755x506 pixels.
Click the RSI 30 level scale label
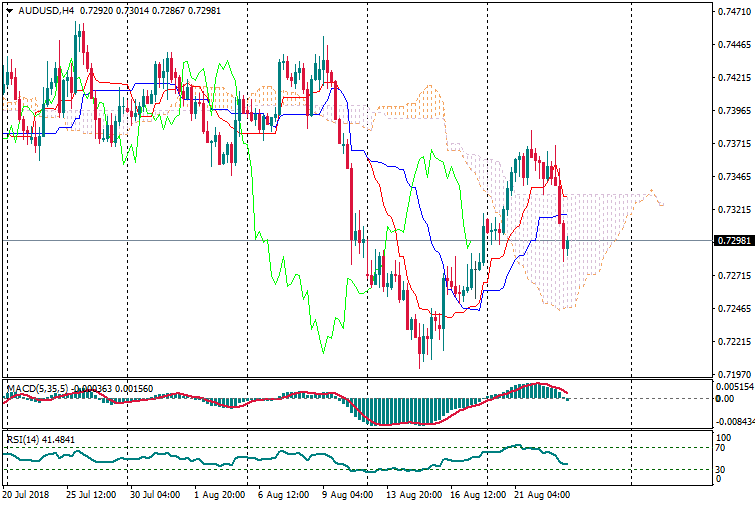(722, 469)
